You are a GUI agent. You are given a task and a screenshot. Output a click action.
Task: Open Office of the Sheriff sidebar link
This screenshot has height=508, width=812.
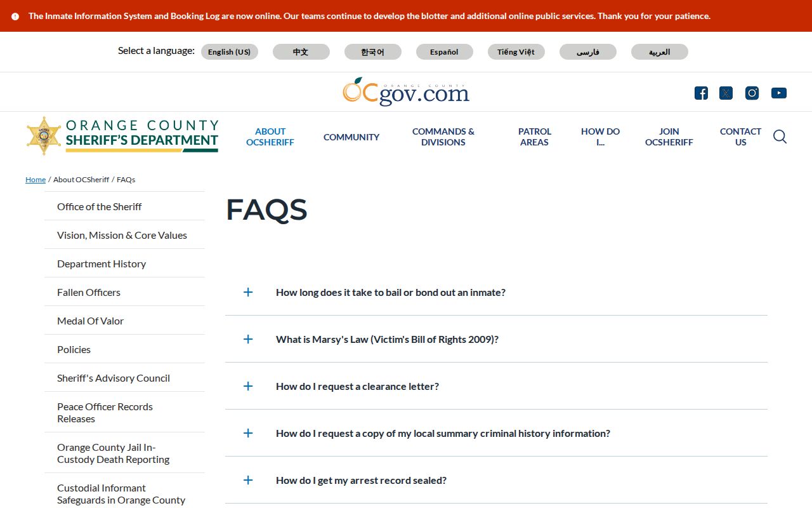[x=124, y=206]
